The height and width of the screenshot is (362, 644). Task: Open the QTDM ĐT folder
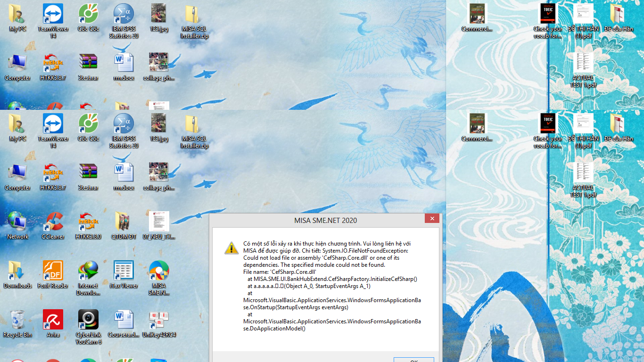coord(124,225)
